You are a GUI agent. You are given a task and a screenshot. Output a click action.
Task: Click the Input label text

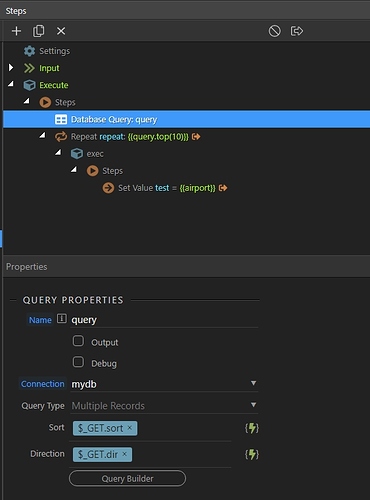[49, 68]
